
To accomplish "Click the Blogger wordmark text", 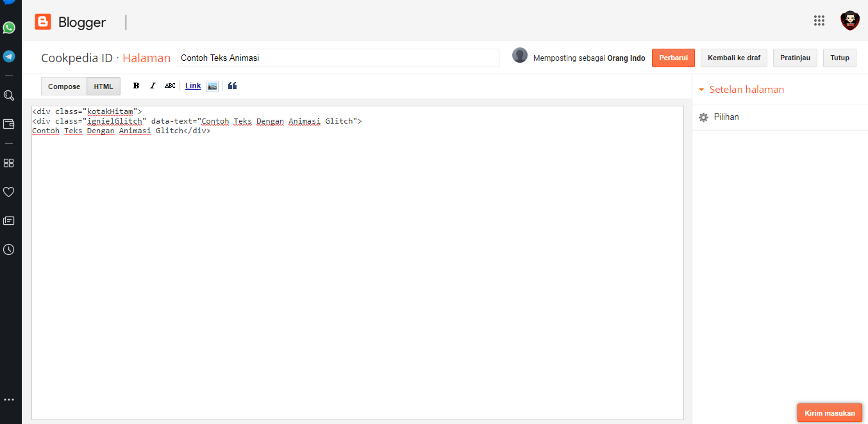I will 82,22.
